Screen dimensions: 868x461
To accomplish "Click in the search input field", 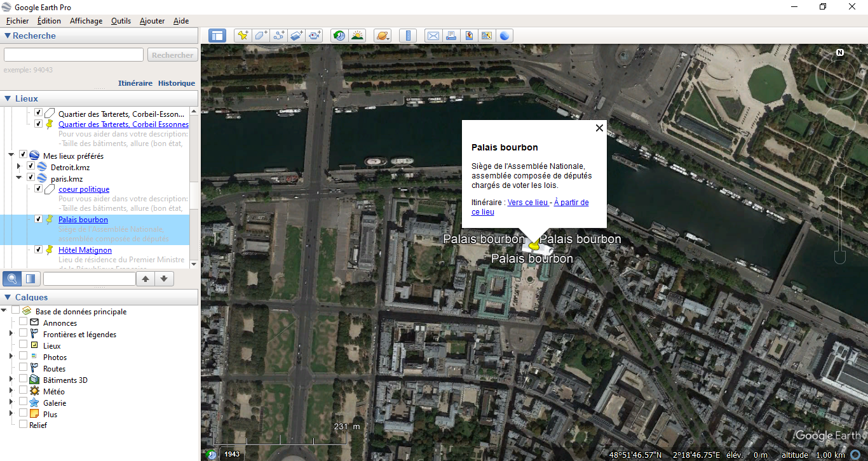I will click(74, 55).
